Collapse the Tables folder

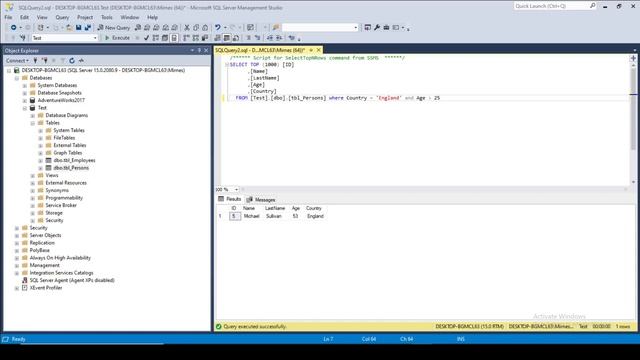33,123
